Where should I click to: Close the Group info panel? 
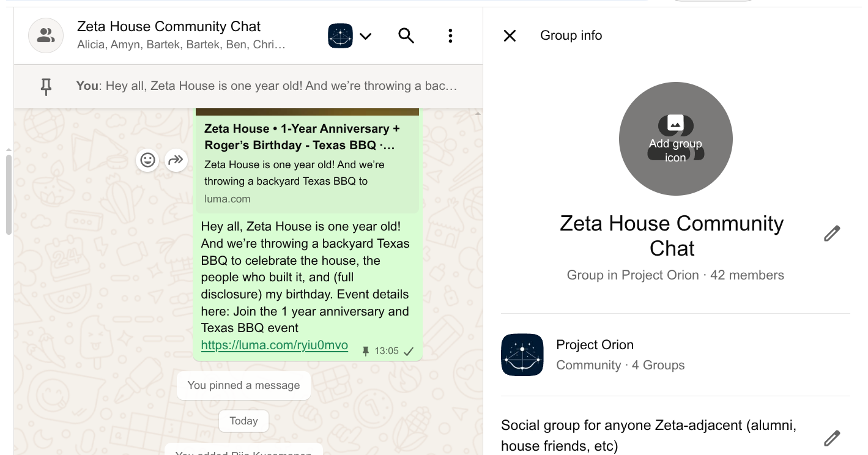pos(510,36)
